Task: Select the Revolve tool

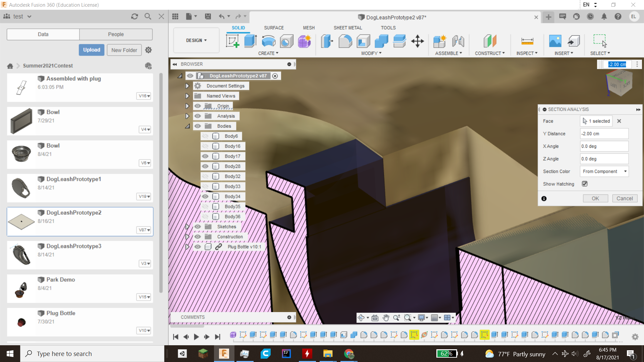Action: tap(268, 41)
